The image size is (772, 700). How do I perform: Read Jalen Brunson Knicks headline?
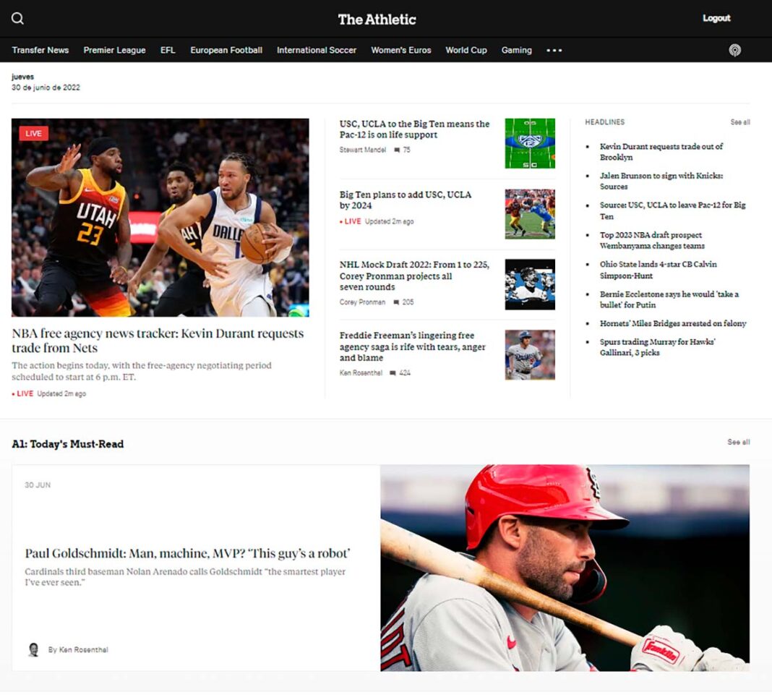tap(661, 181)
